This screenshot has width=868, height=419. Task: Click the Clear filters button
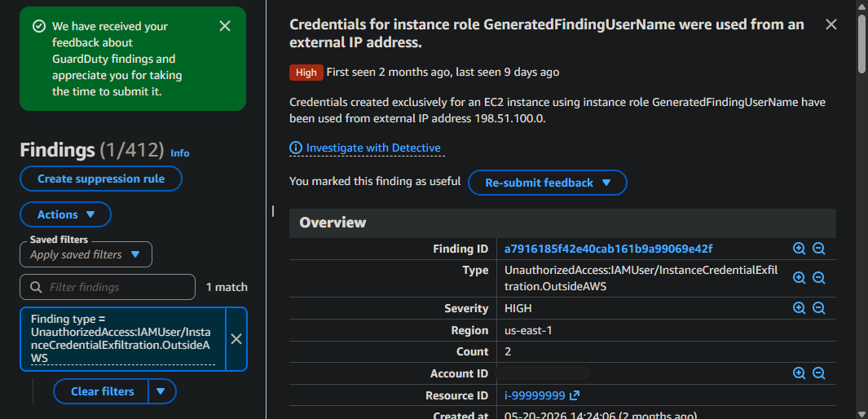point(102,391)
